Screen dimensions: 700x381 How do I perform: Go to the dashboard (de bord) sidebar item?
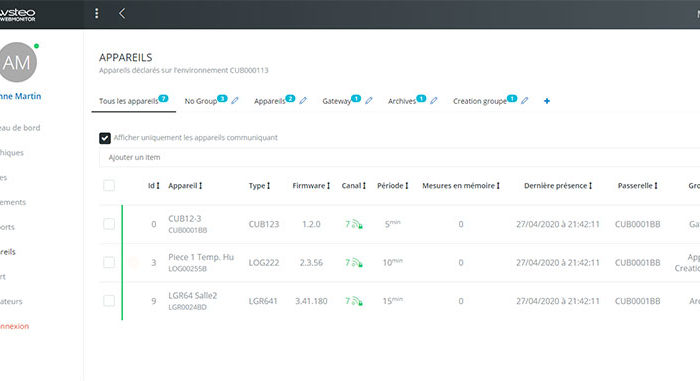20,128
